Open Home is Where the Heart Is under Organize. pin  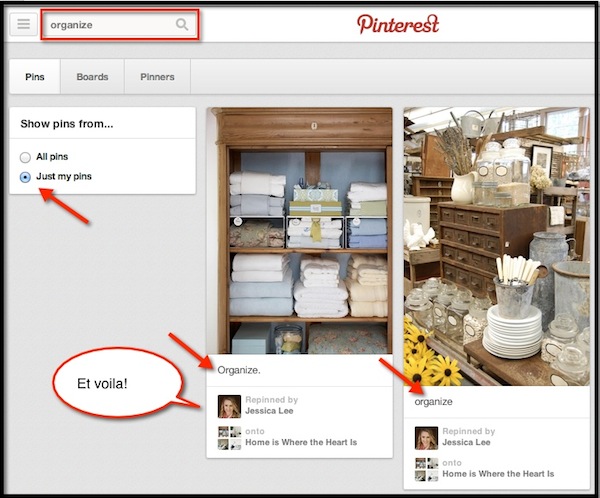pyautogui.click(x=301, y=442)
